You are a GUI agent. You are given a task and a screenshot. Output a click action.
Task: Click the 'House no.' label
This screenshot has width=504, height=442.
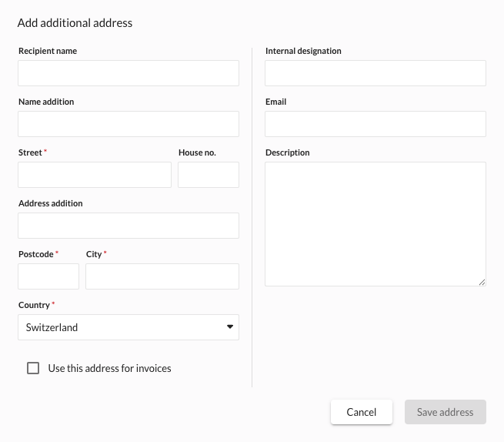point(197,152)
